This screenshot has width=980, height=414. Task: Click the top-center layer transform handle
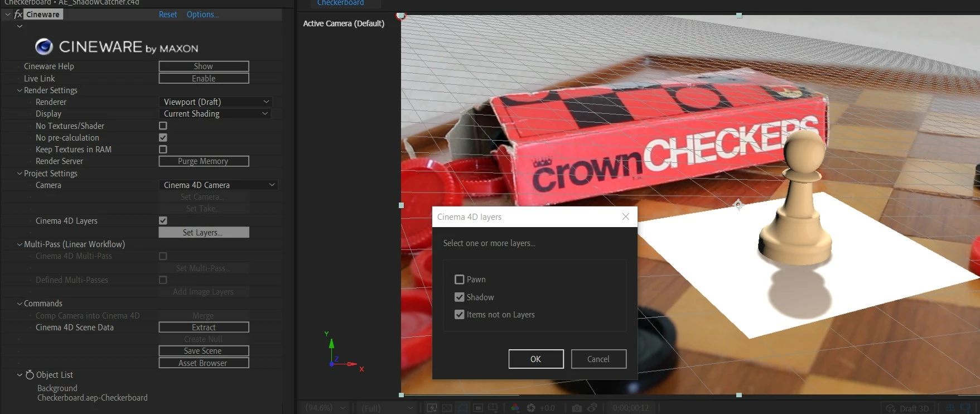click(x=739, y=16)
